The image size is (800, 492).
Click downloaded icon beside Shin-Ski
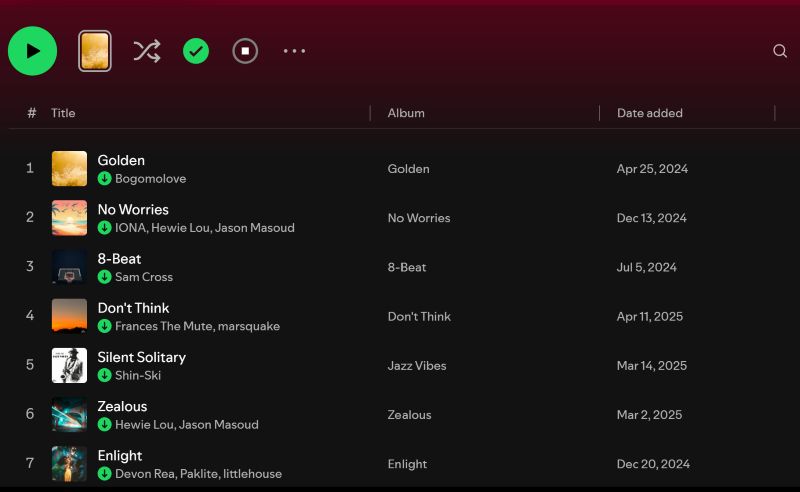pos(104,376)
